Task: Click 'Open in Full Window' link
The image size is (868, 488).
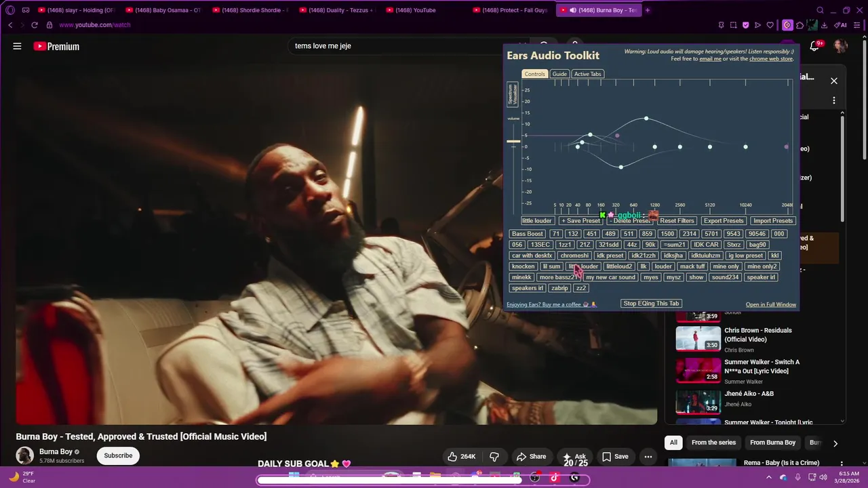Action: tap(771, 305)
